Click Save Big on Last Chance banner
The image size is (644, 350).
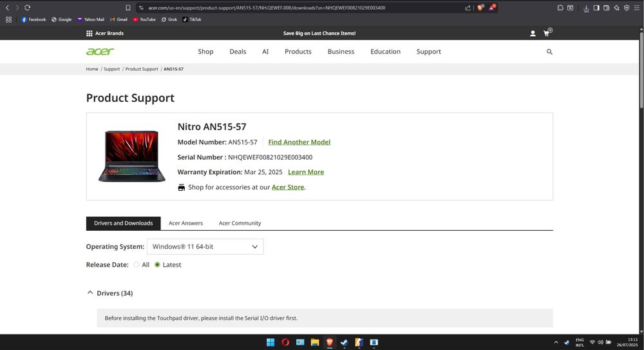click(319, 34)
